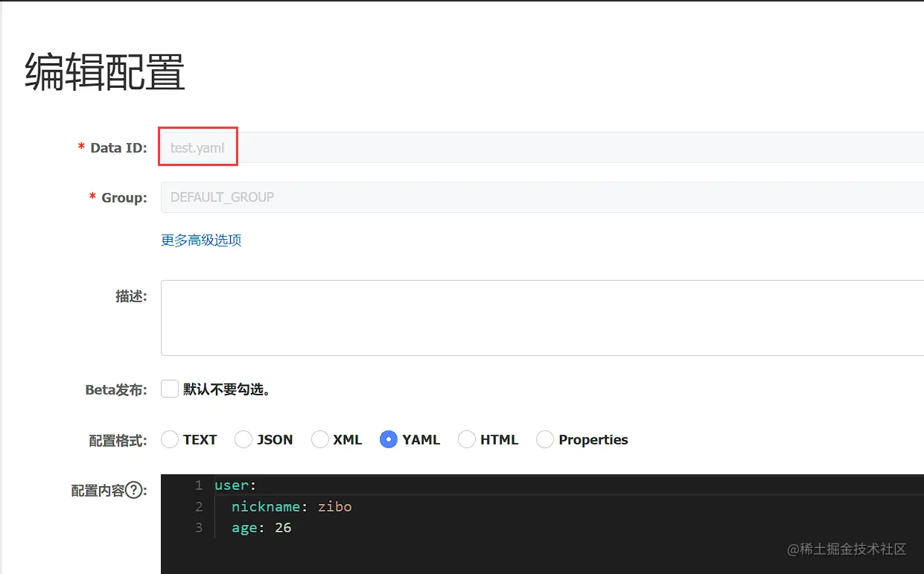Click line number 2 in code editor
Screen dimensions: 924x574
[199, 506]
